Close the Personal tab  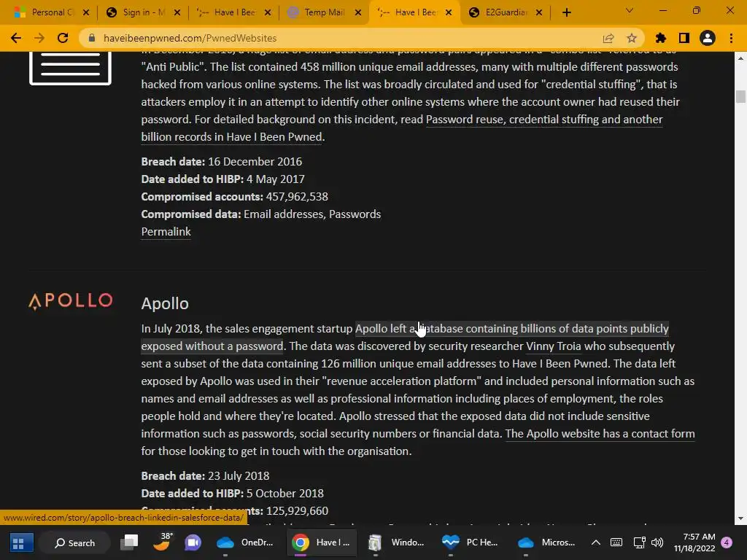[86, 13]
